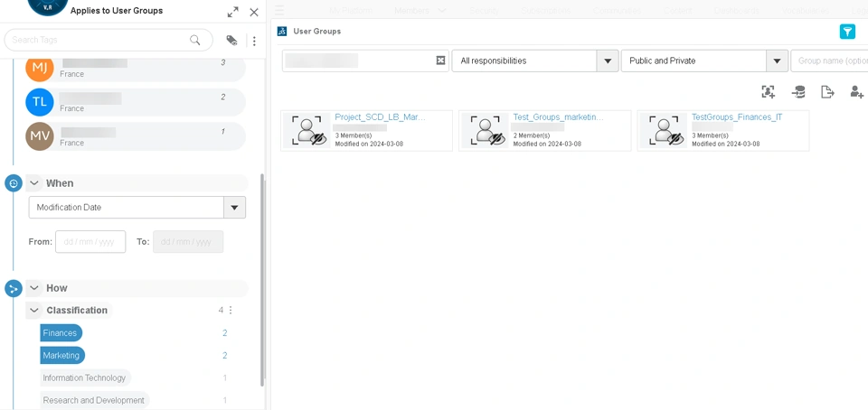
Task: Open the All responsibilities dropdown
Action: [608, 61]
